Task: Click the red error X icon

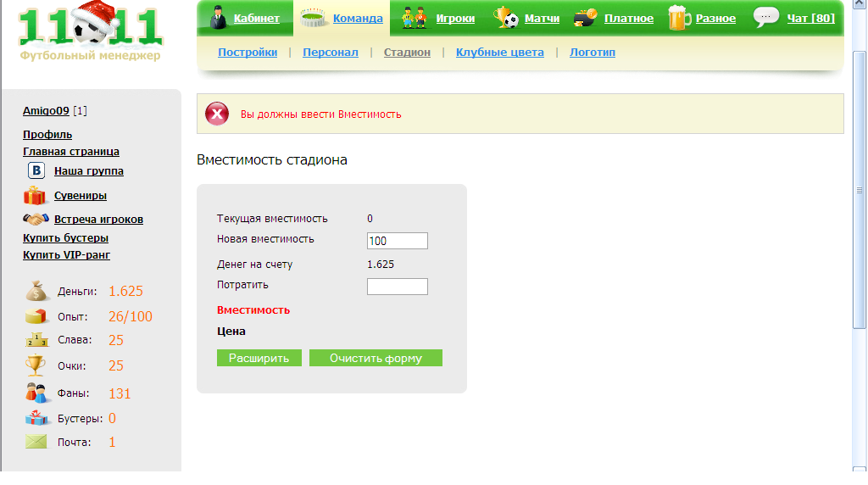Action: click(x=217, y=114)
